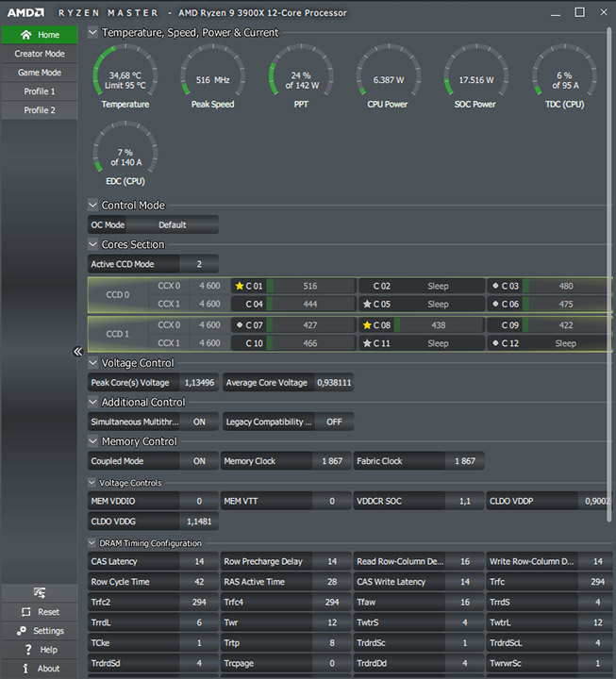
Task: Switch to Game Mode profile
Action: (x=40, y=73)
